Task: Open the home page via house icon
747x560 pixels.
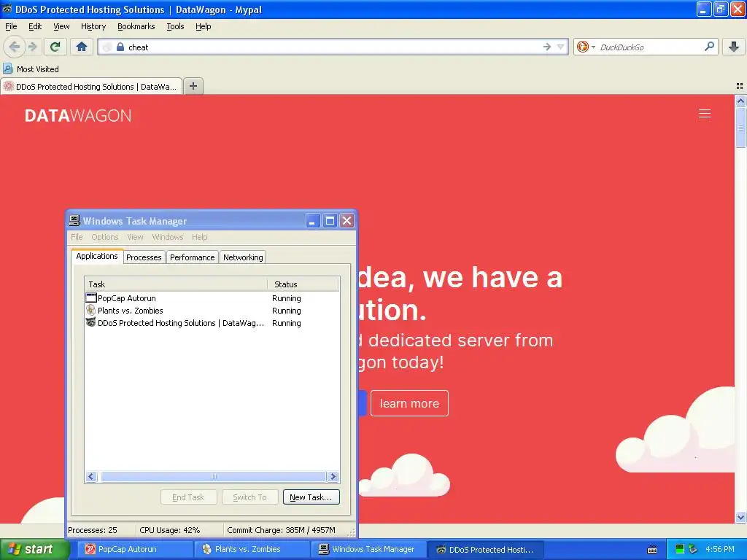Action: [82, 47]
